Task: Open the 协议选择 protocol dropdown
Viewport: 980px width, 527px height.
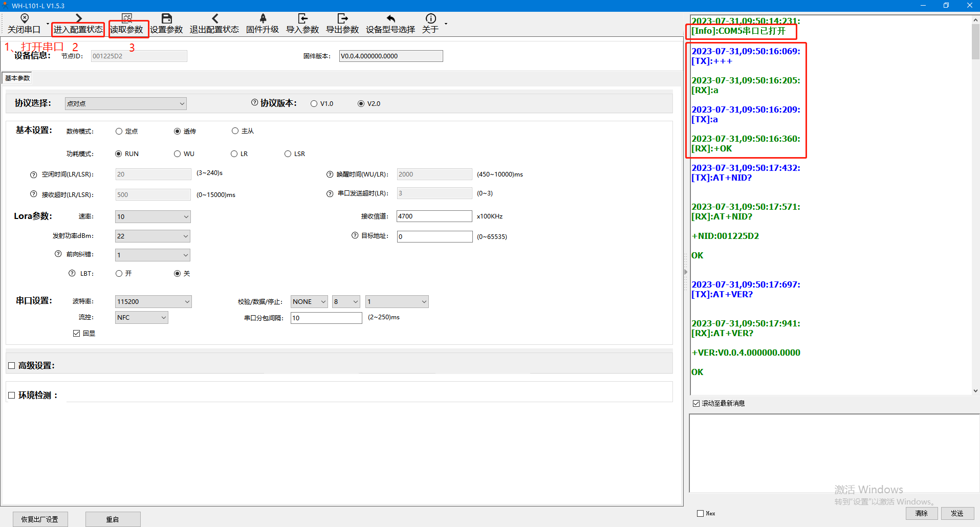Action: tap(125, 104)
